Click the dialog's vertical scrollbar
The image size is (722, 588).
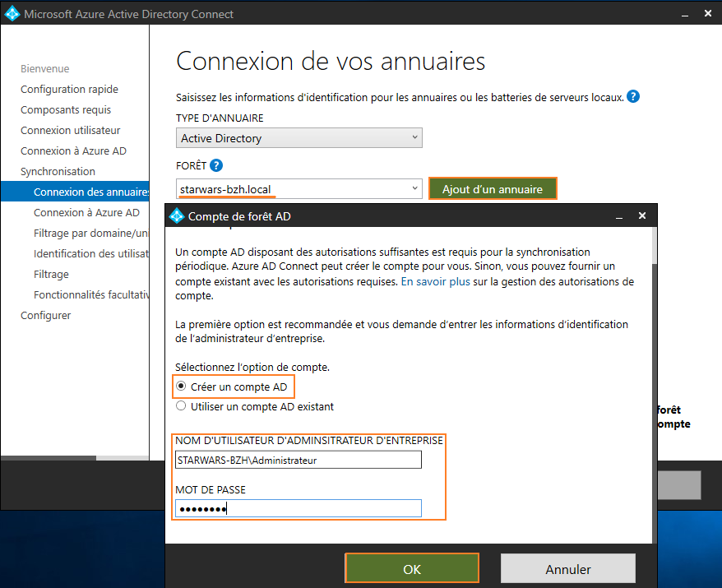[x=655, y=385]
